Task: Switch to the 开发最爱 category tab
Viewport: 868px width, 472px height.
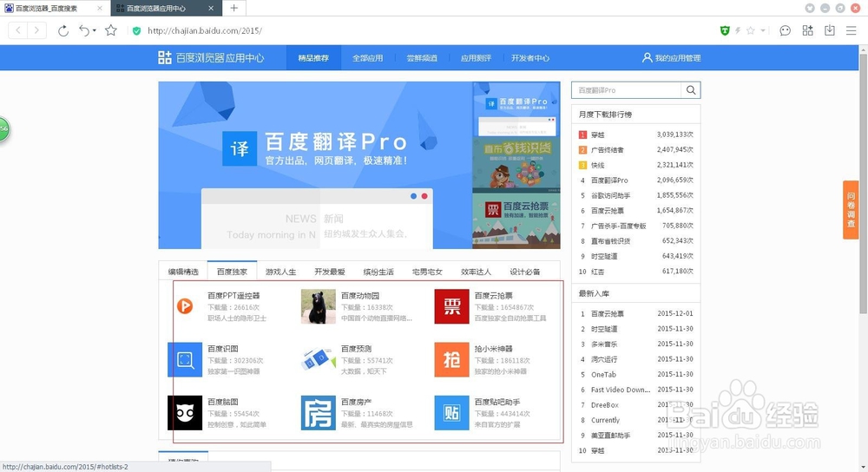Action: pyautogui.click(x=329, y=272)
